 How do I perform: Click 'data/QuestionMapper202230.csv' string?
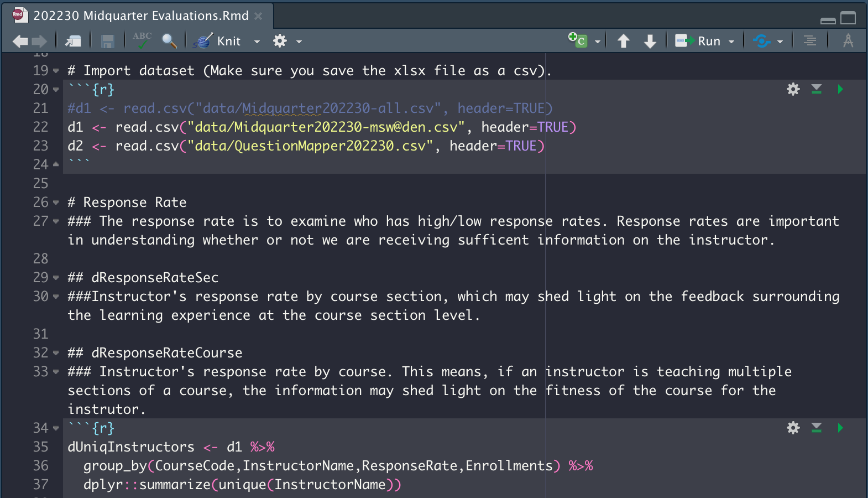(310, 146)
